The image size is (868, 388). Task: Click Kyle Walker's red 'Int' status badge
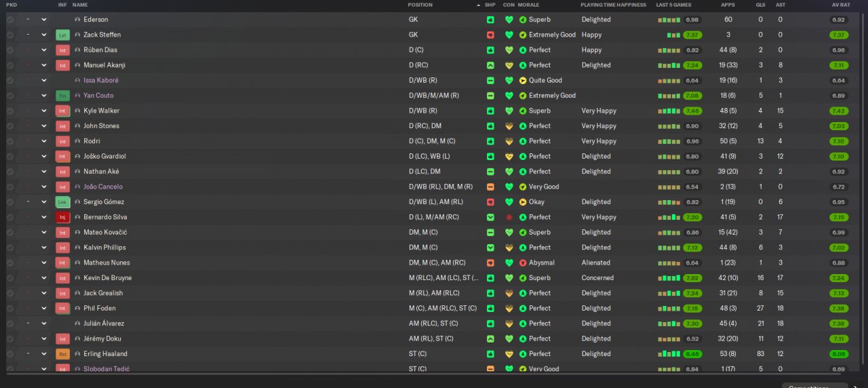(x=63, y=111)
